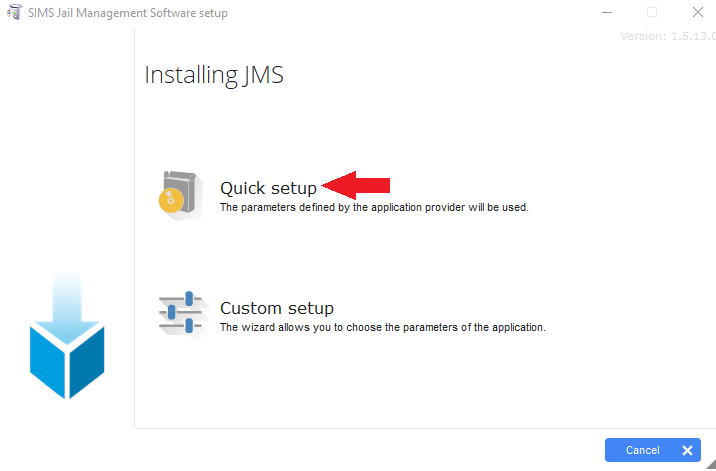Viewport: 716px width, 471px height.
Task: Choose the Quick setup heading
Action: point(268,188)
